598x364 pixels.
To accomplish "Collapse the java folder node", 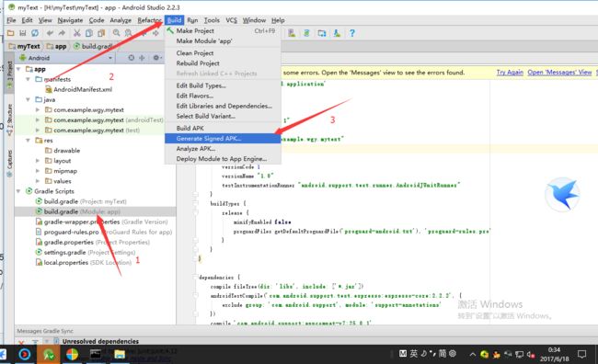I will point(29,100).
